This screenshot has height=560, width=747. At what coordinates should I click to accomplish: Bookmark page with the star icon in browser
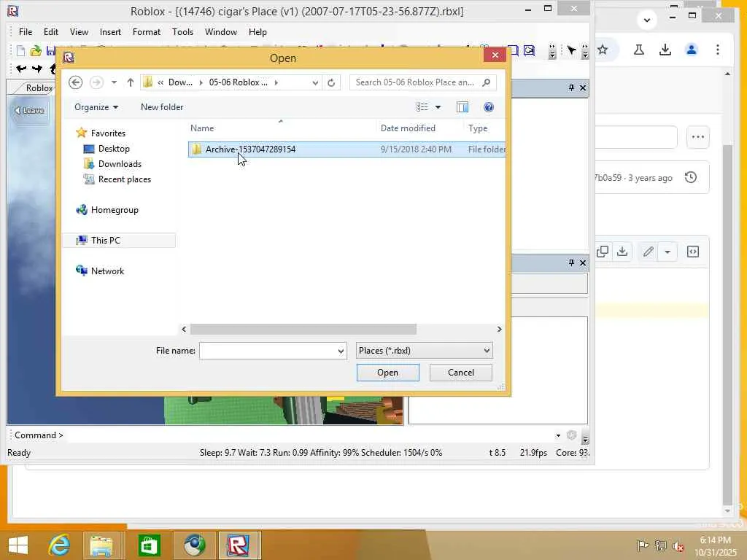tap(603, 50)
